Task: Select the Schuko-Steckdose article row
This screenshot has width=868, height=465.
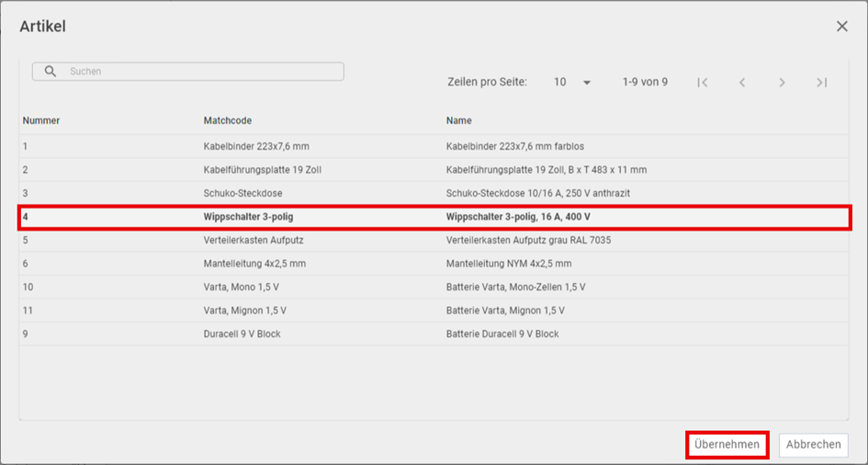Action: pyautogui.click(x=434, y=193)
